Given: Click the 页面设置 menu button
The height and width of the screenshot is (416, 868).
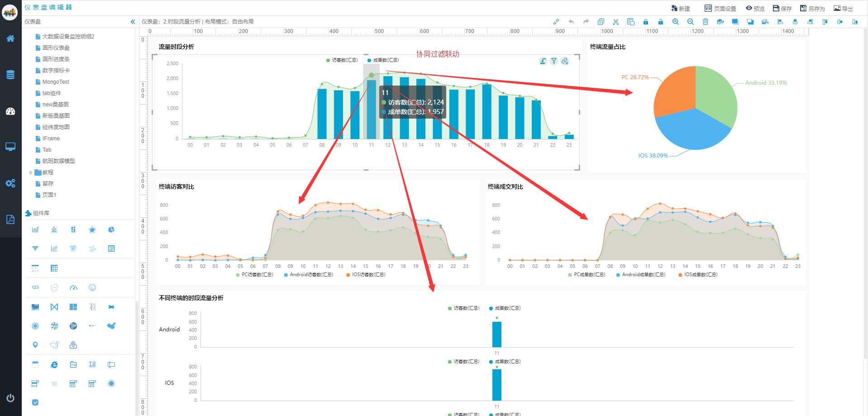Looking at the screenshot, I should tap(720, 9).
